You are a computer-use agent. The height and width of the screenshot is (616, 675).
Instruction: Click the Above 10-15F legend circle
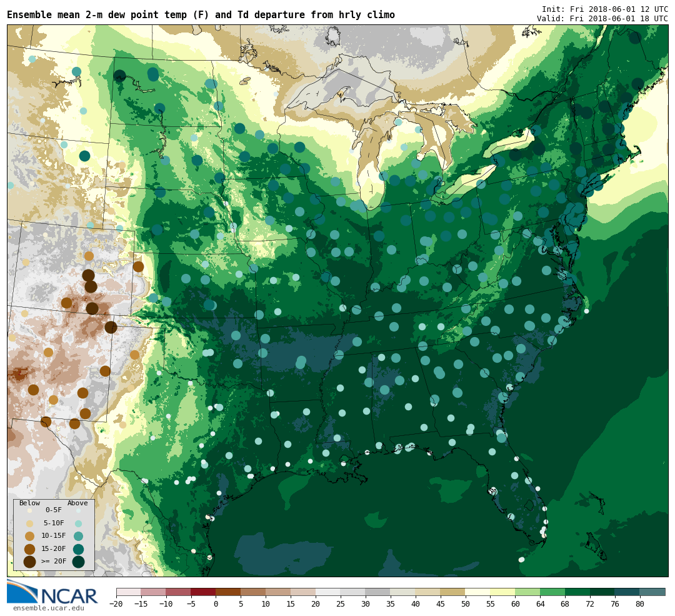pos(78,536)
